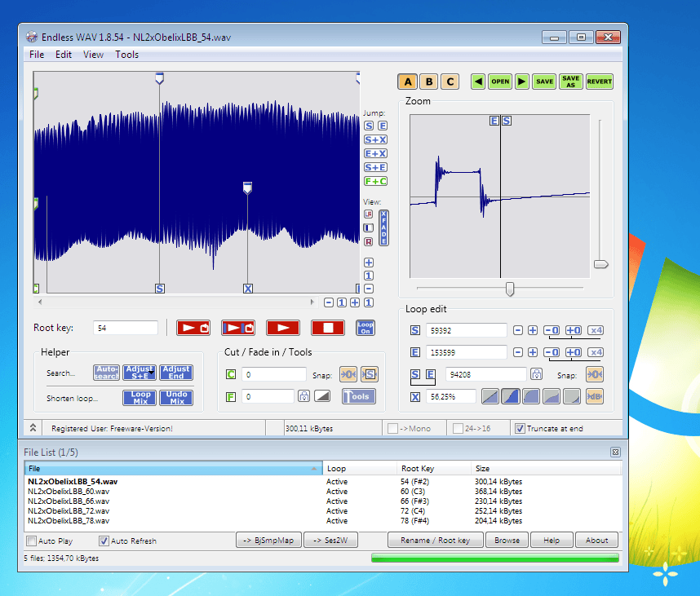Click x4 button for loop start
The height and width of the screenshot is (596, 700).
[596, 330]
